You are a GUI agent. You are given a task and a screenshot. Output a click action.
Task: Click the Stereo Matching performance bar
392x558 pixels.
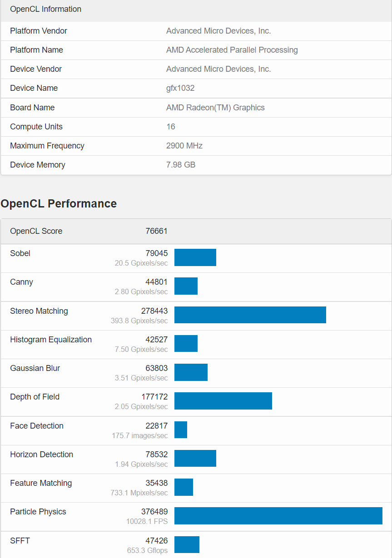250,315
